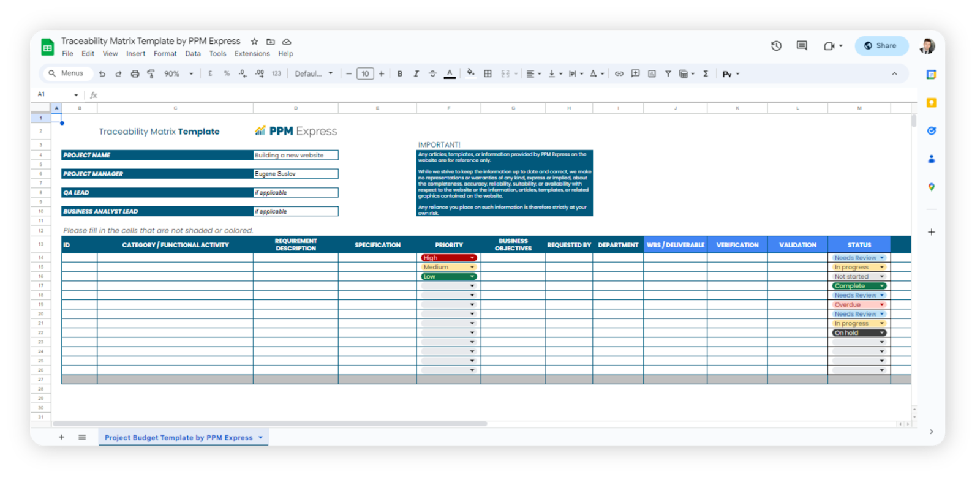This screenshot has height=480, width=980.
Task: Insert a link using the link icon
Action: (x=619, y=73)
